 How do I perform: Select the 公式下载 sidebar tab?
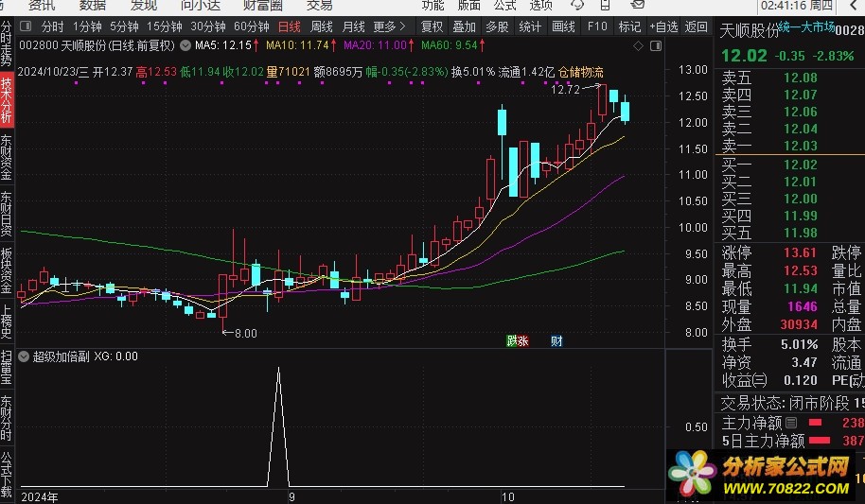6,475
